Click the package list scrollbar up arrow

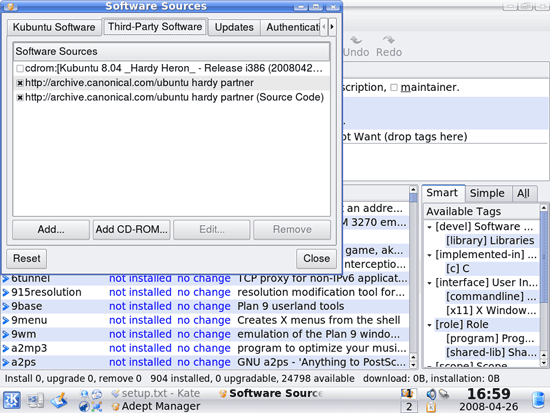[x=413, y=190]
